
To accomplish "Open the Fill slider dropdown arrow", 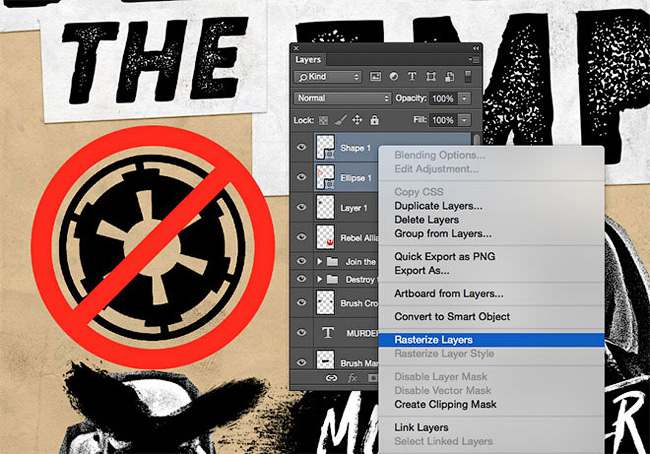I will 465,120.
